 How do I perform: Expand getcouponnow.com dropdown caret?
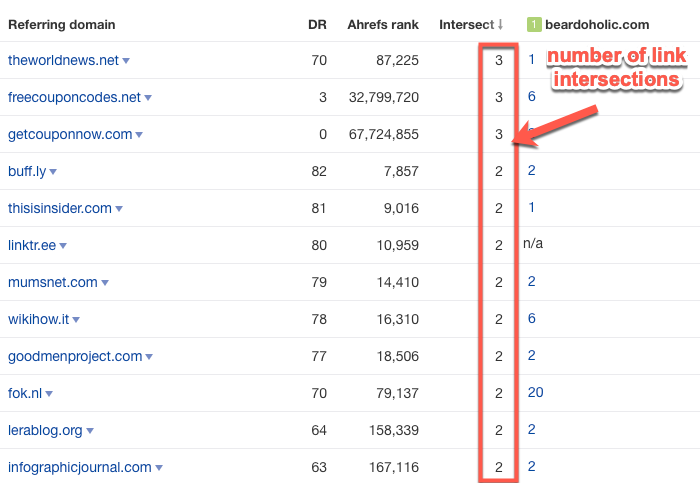point(139,135)
